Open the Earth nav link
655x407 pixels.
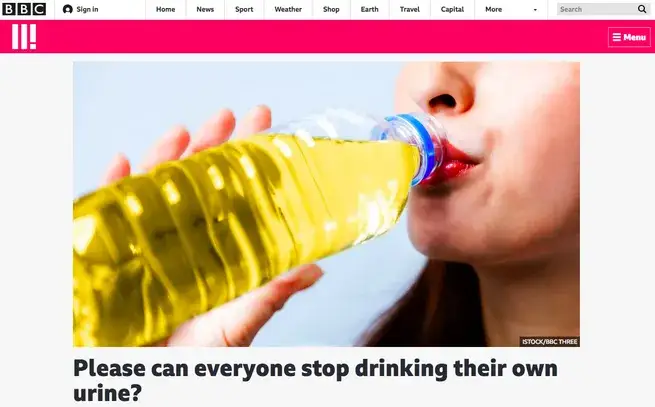pyautogui.click(x=370, y=9)
